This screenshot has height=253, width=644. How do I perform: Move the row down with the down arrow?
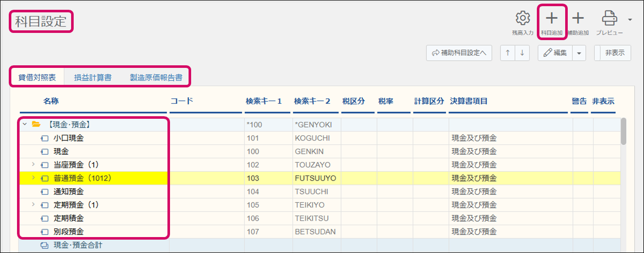[522, 53]
